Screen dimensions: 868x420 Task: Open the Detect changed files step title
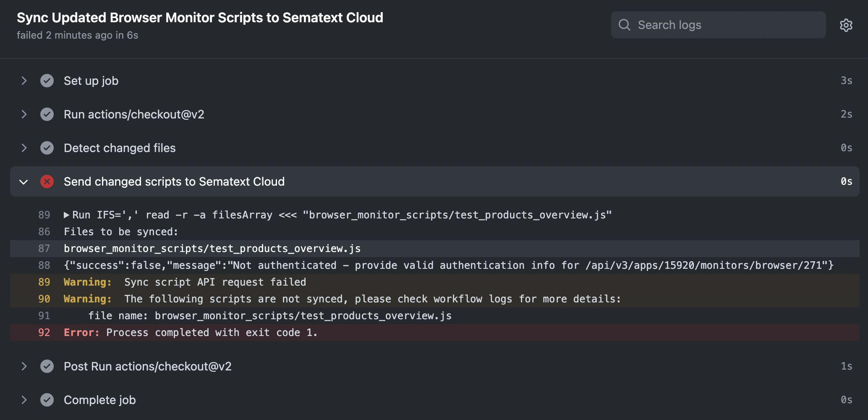[120, 148]
